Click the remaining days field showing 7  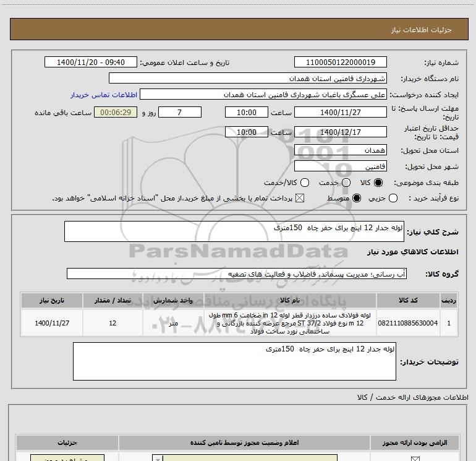coord(180,112)
